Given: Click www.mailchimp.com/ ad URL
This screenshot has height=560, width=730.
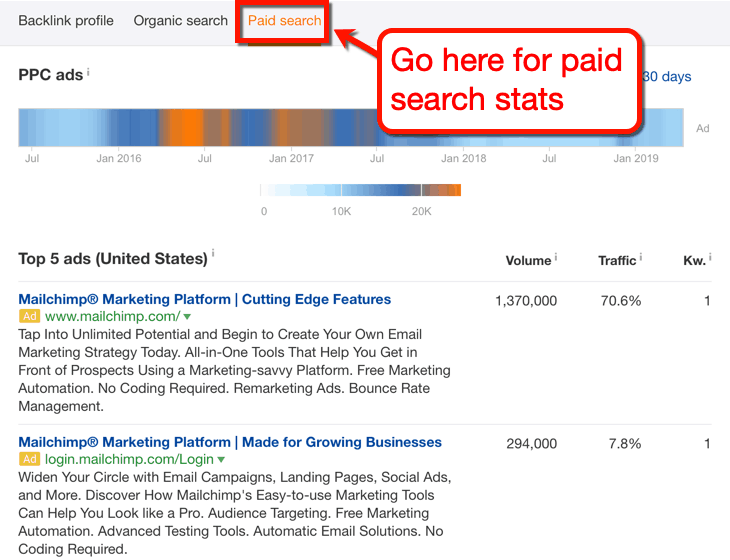Looking at the screenshot, I should (x=112, y=317).
